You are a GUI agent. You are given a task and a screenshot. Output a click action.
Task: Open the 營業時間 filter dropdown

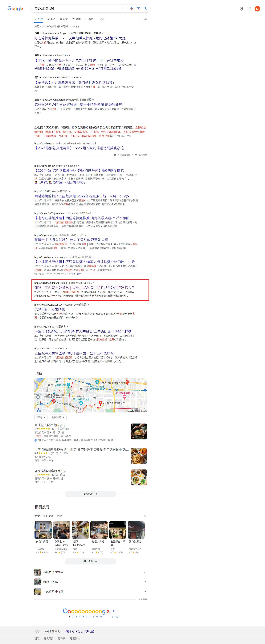pos(57,417)
